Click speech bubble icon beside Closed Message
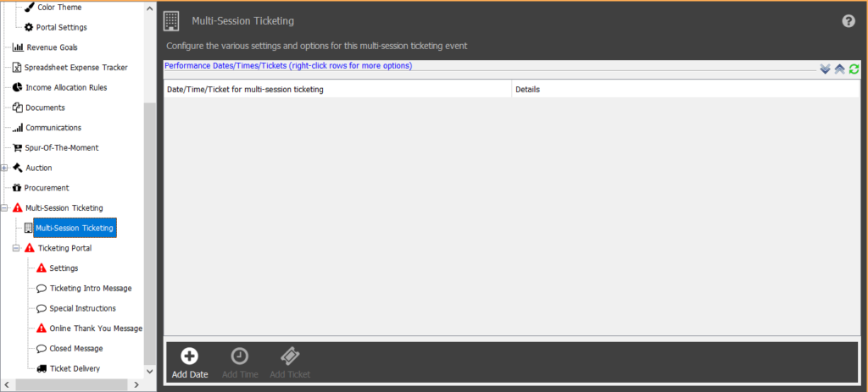 pyautogui.click(x=42, y=349)
